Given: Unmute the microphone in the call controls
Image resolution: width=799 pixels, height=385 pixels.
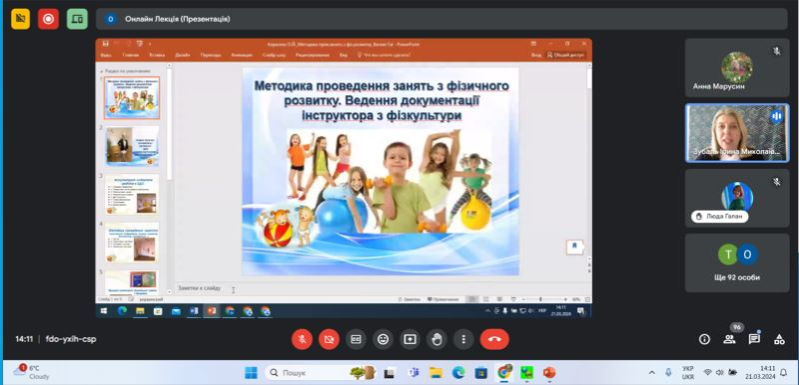Looking at the screenshot, I should tap(302, 339).
